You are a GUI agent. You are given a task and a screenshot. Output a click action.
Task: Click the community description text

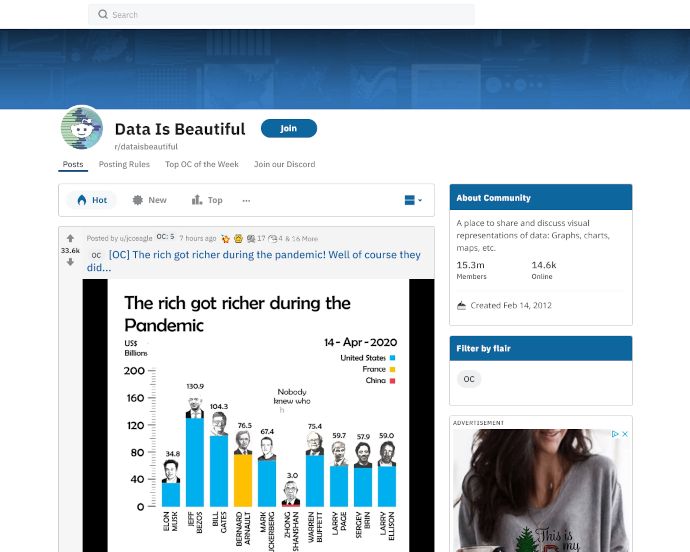pyautogui.click(x=533, y=236)
